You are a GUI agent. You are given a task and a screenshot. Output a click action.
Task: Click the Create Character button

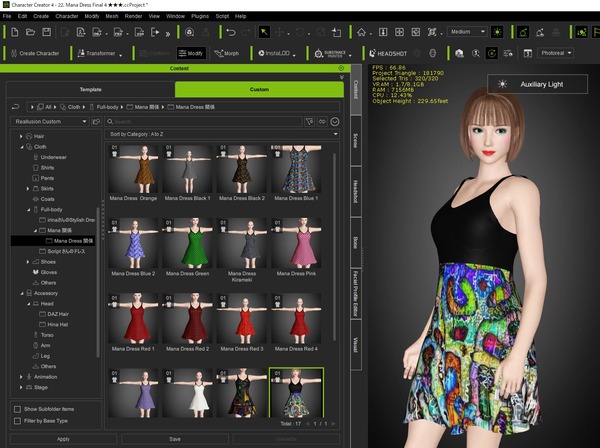pyautogui.click(x=35, y=54)
